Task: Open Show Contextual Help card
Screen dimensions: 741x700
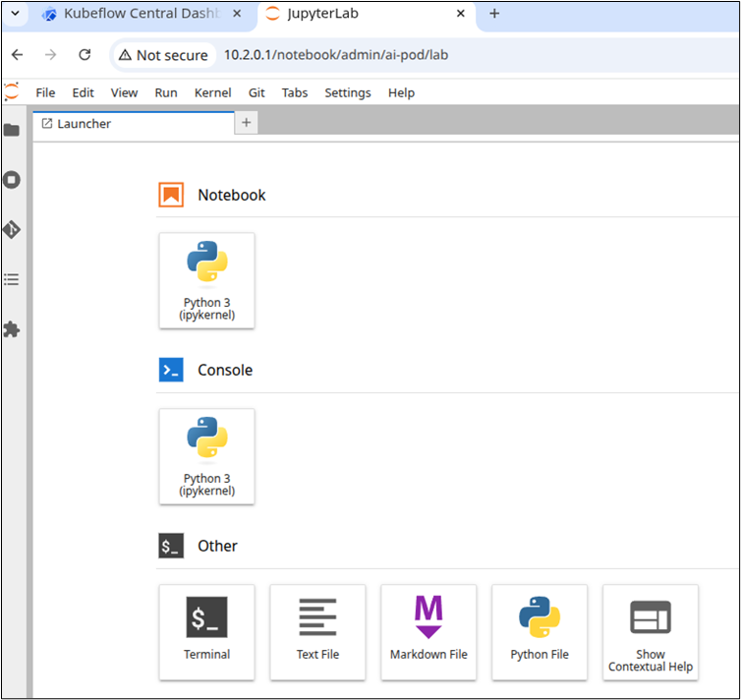Action: [651, 632]
